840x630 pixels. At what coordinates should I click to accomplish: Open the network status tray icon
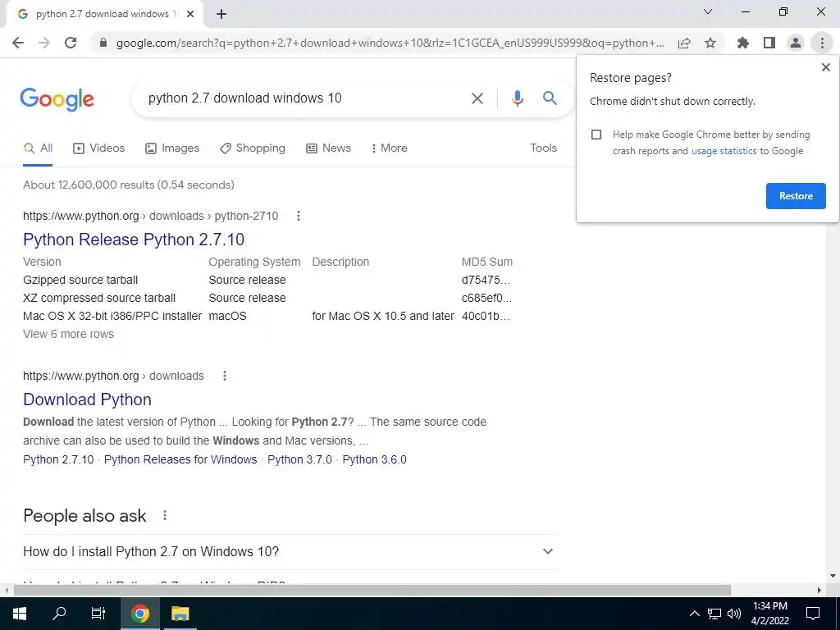[714, 614]
